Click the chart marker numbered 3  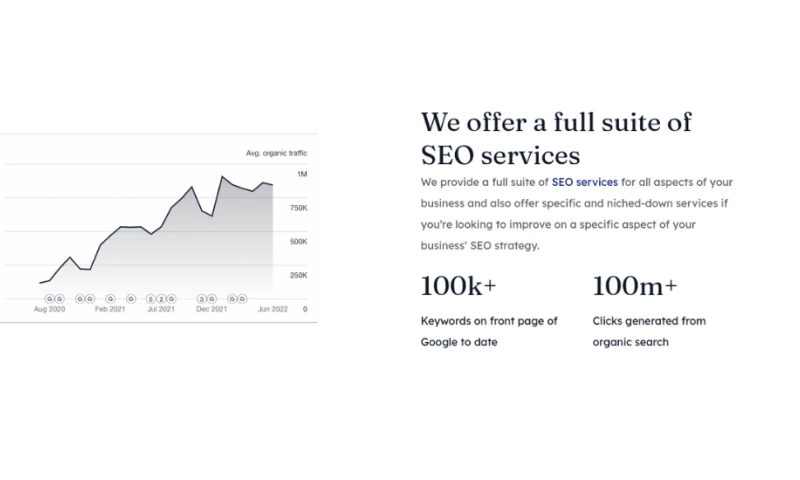click(201, 298)
